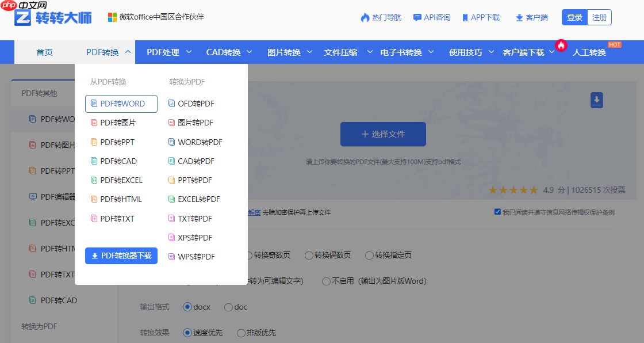
Task: Uncheck the 信息网络传播权保护条例 agreement checkbox
Action: tap(497, 212)
